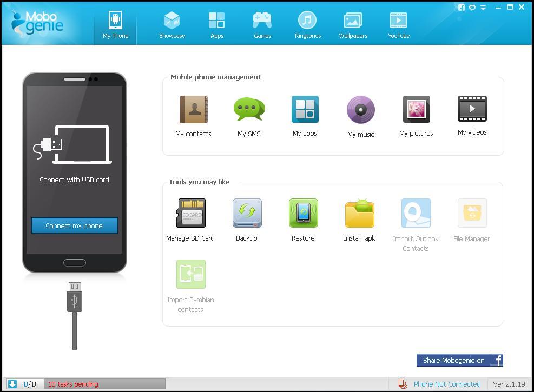The height and width of the screenshot is (392, 534).
Task: Click Share Mobogenie on Facebook button
Action: pyautogui.click(x=459, y=360)
